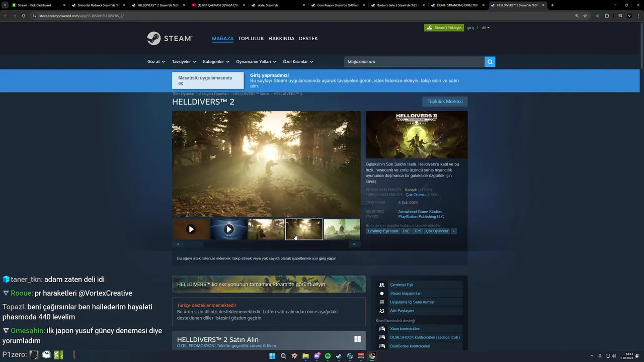Open Windows taskbar search
The image size is (644, 362).
(283, 356)
